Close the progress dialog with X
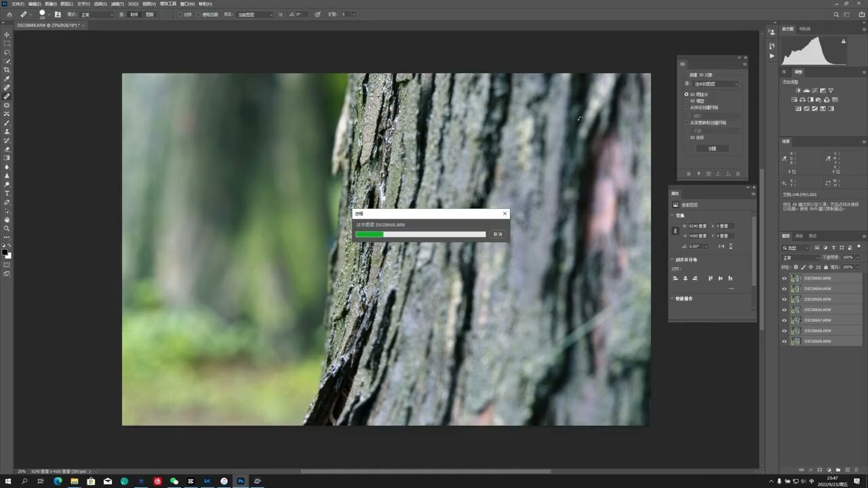Image resolution: width=868 pixels, height=488 pixels. click(x=505, y=213)
